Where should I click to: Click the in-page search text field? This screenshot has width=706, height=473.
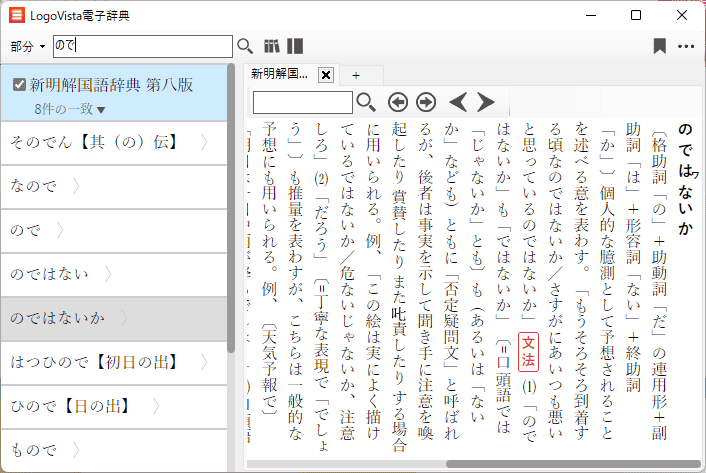[x=302, y=102]
